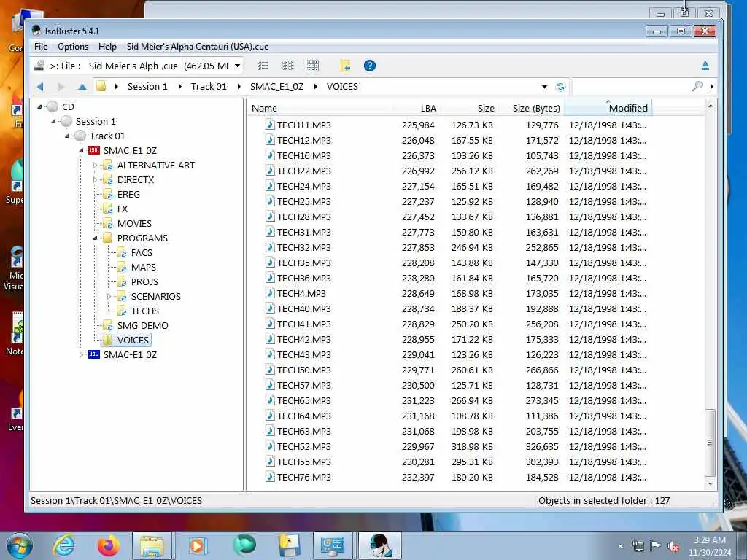Sort by LBA column header
The height and width of the screenshot is (560, 747).
(x=417, y=108)
